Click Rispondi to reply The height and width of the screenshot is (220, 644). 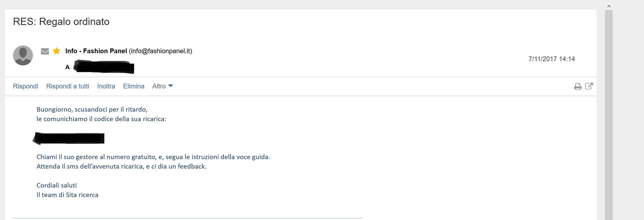click(25, 86)
